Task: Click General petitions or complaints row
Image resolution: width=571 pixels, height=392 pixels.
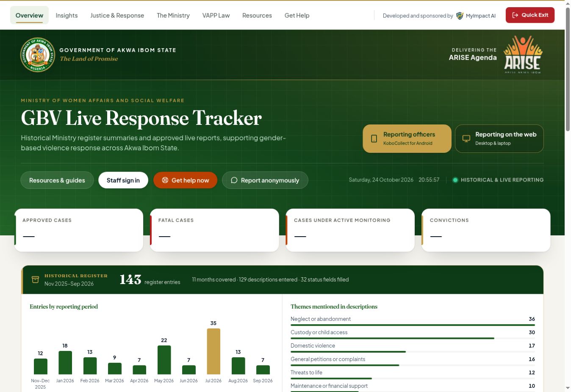Action: [413, 360]
